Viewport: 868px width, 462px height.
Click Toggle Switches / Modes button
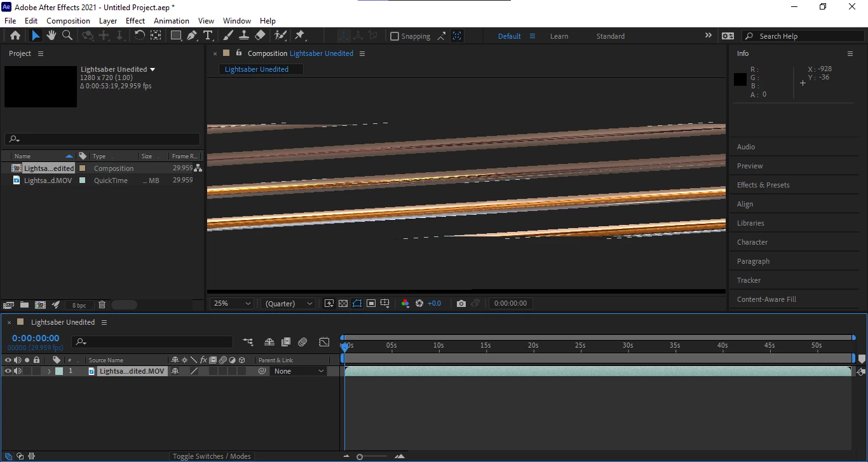212,456
